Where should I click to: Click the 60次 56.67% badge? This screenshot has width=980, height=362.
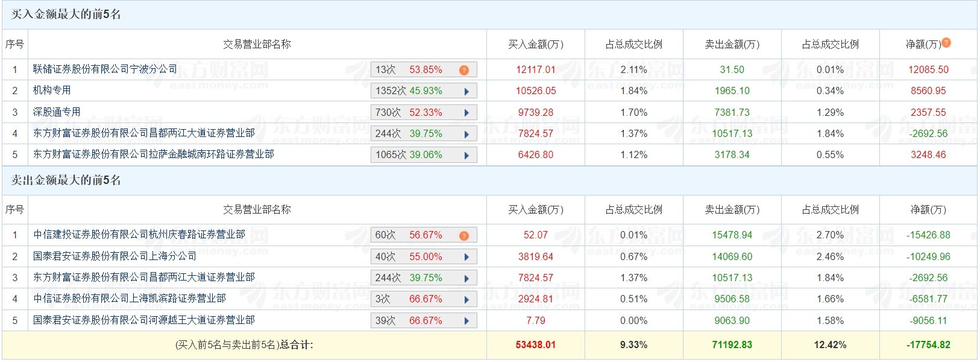424,235
